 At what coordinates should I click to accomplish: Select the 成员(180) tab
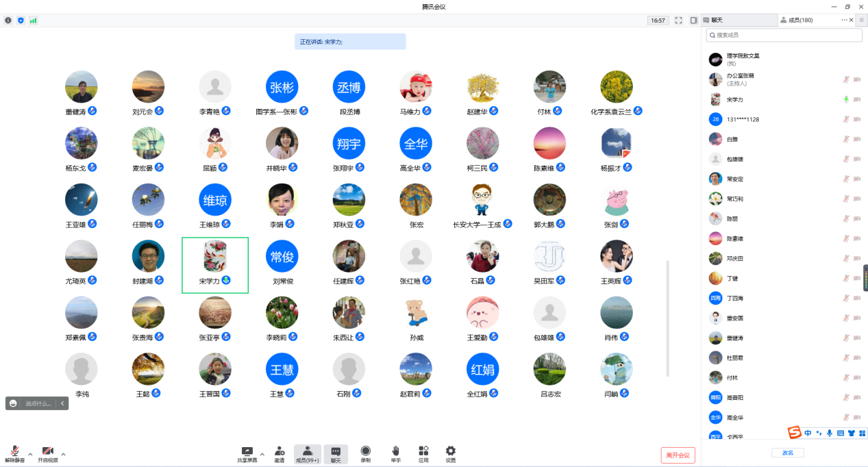point(799,21)
